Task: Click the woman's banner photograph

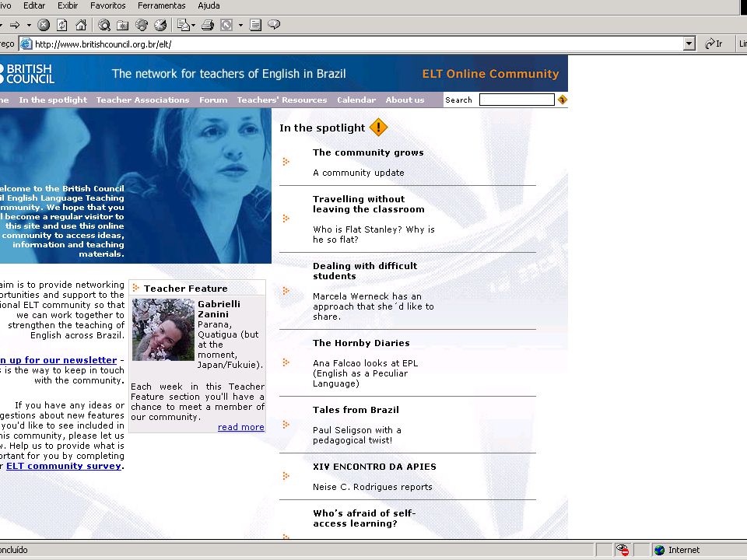Action: click(135, 186)
